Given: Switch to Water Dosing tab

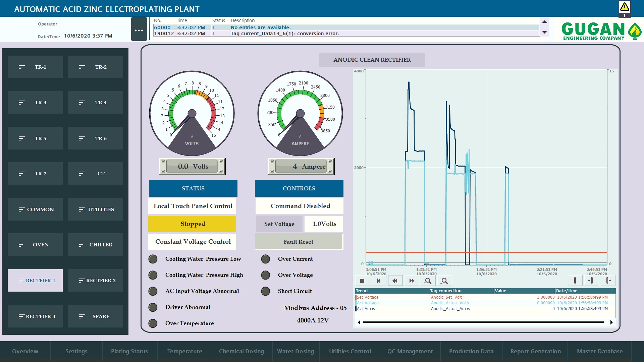Looking at the screenshot, I should click(296, 351).
